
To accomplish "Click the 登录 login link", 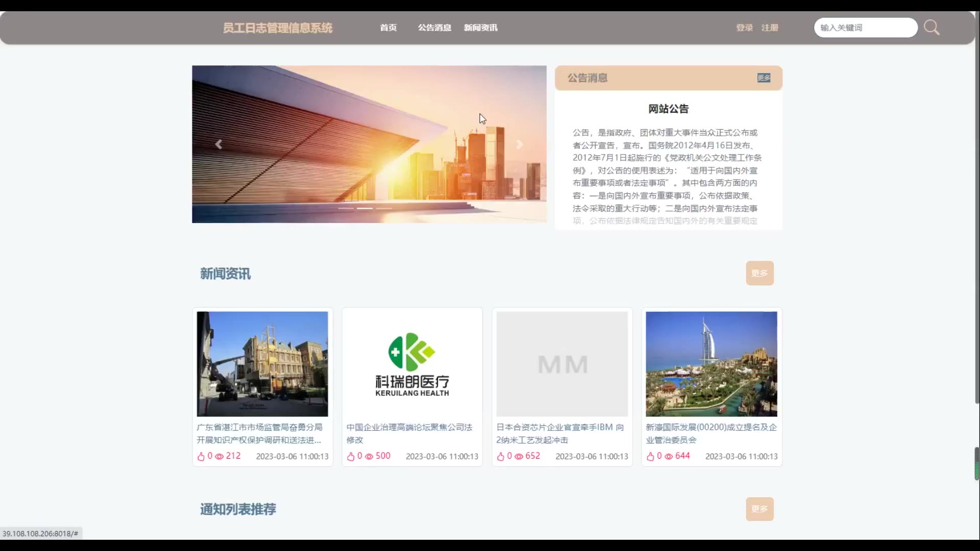I will (x=744, y=28).
